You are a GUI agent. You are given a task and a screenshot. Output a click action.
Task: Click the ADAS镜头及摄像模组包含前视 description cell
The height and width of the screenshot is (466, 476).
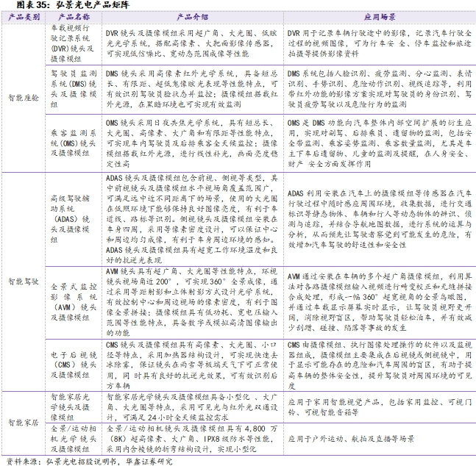click(x=193, y=219)
